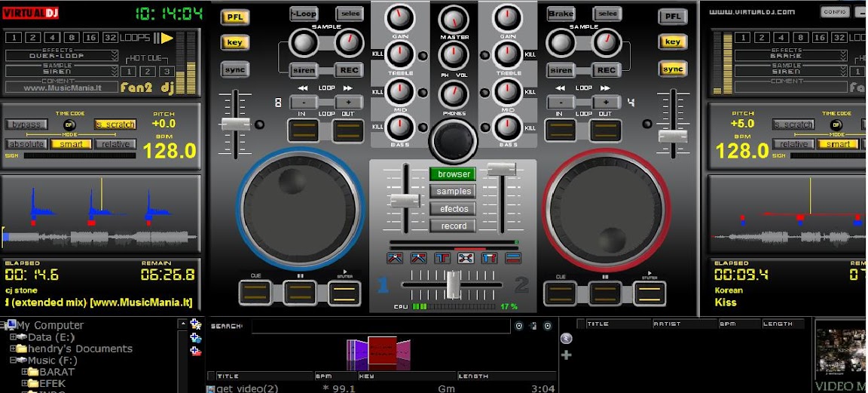Click the left deck siren button
This screenshot has width=868, height=393.
tap(304, 70)
